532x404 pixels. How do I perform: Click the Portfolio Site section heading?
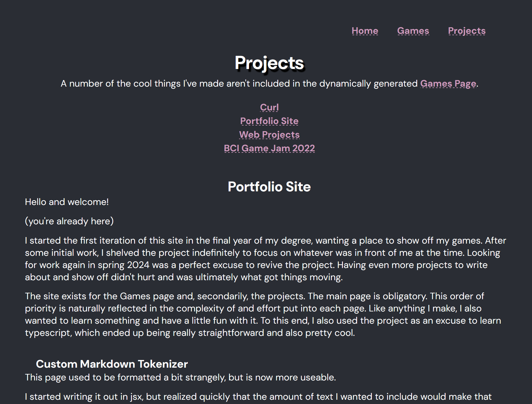pos(269,187)
